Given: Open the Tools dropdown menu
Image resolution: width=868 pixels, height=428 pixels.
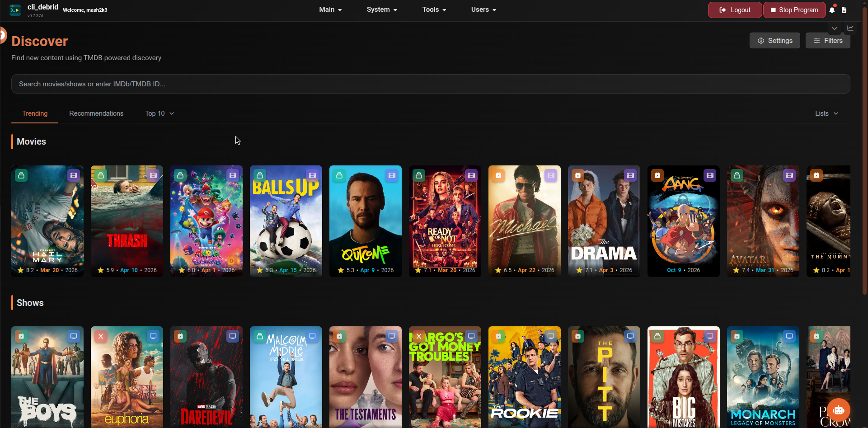Looking at the screenshot, I should tap(434, 9).
